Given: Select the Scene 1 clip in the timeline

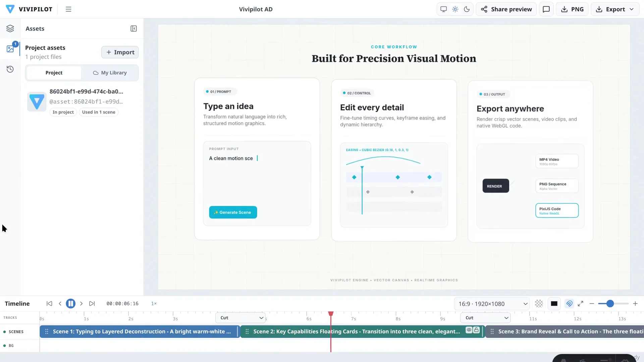Looking at the screenshot, I should (x=140, y=331).
